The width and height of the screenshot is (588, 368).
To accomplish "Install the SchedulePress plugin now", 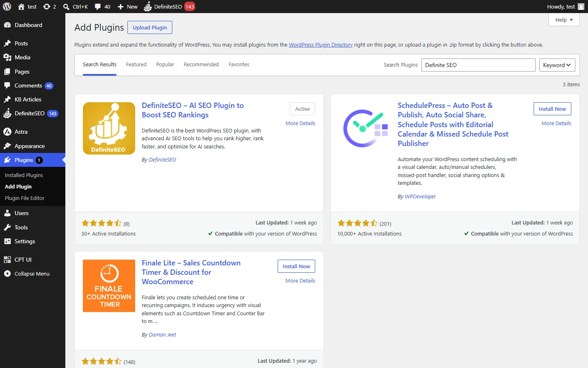I will click(x=552, y=109).
